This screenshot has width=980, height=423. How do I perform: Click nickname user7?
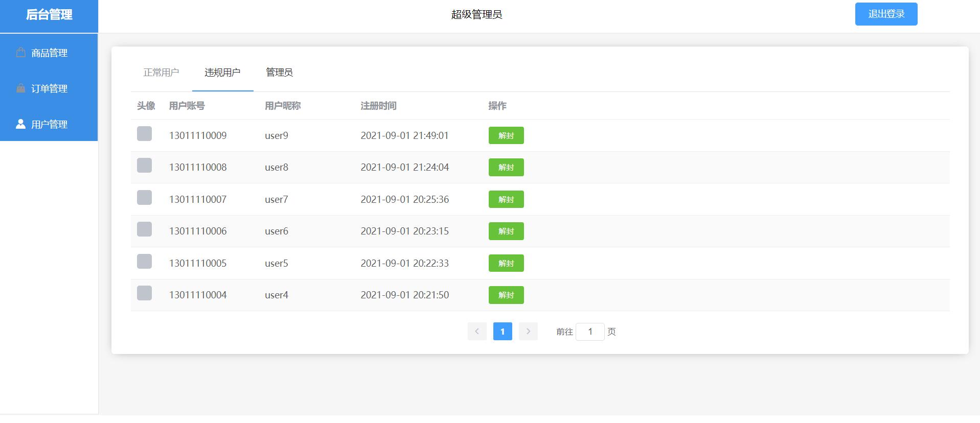pos(277,199)
